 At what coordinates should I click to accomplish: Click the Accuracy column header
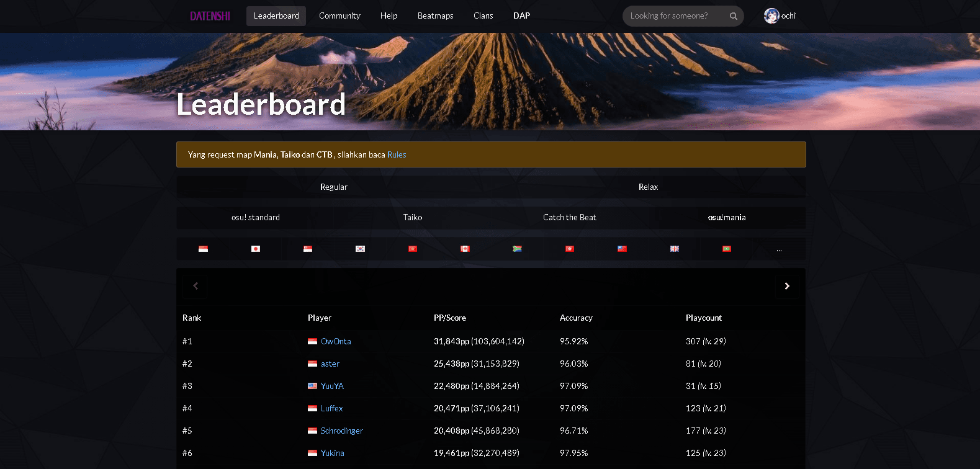576,318
